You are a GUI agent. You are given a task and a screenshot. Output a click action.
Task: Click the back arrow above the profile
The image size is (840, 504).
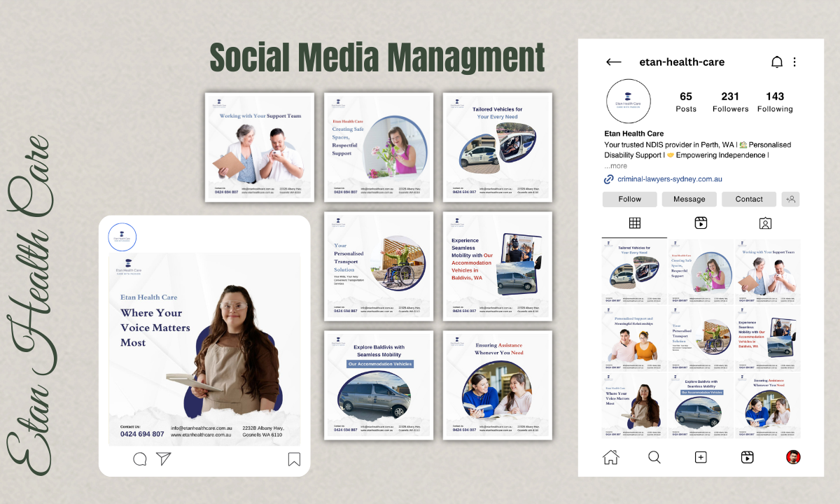pos(613,62)
